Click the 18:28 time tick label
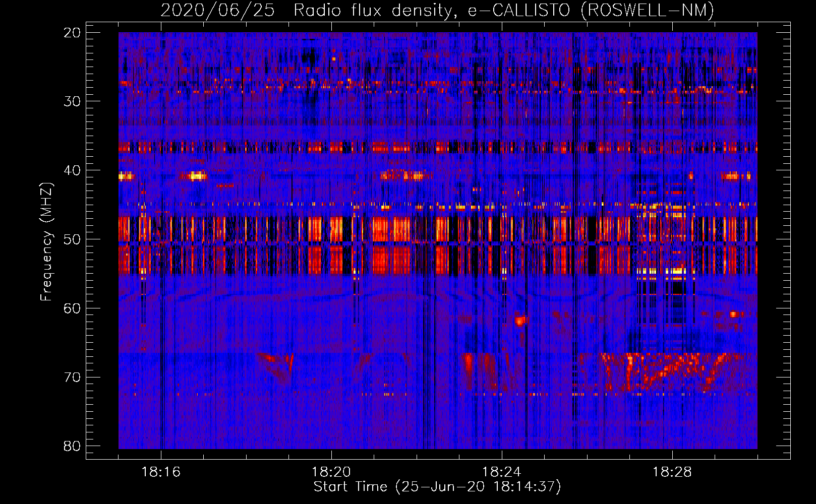This screenshot has width=816, height=504. [672, 472]
